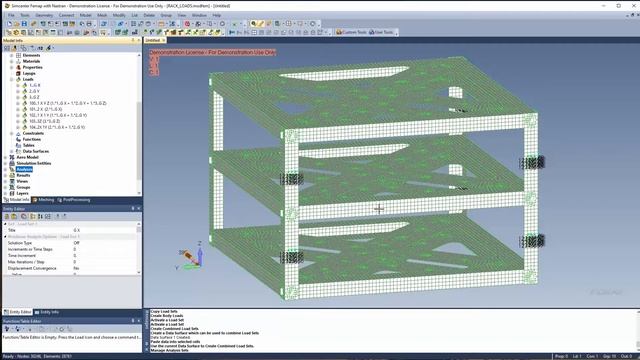The width and height of the screenshot is (640, 360).
Task: Select load set 104..2X 1Y
Action: pyautogui.click(x=57, y=127)
